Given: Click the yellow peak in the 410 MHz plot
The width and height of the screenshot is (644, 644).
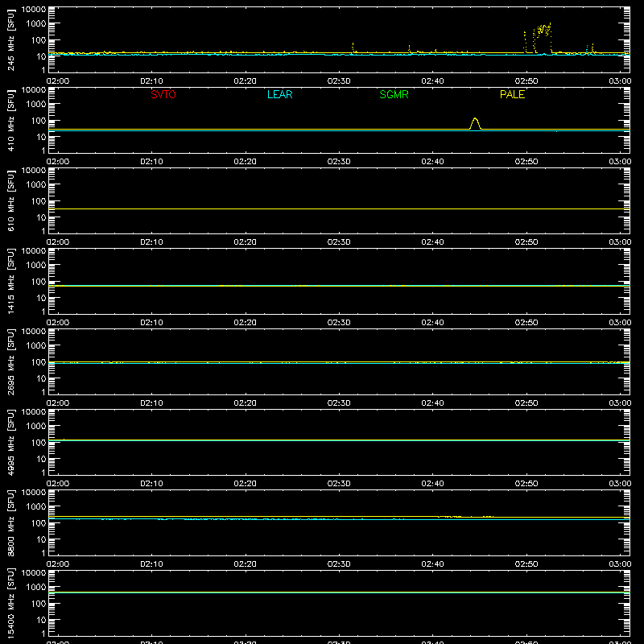Looking at the screenshot, I should tap(475, 123).
